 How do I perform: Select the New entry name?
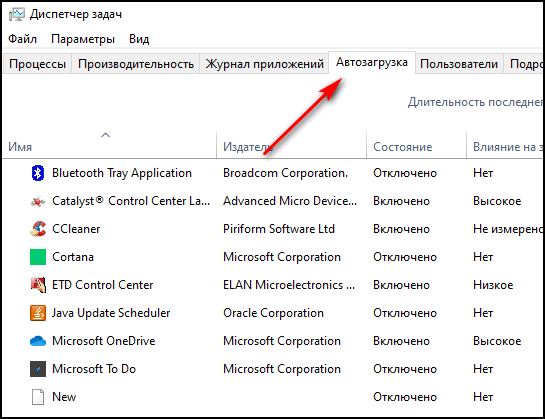64,397
